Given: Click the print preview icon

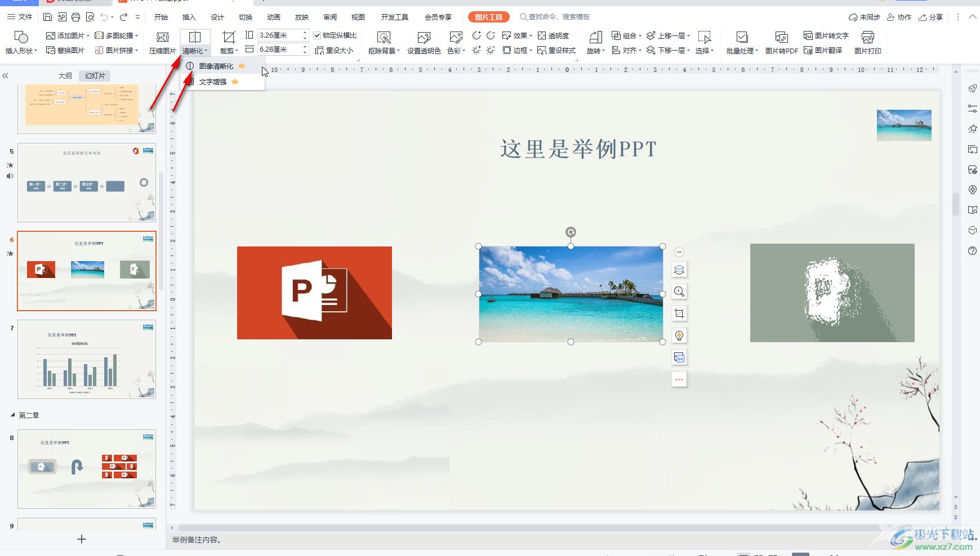Looking at the screenshot, I should pyautogui.click(x=90, y=17).
